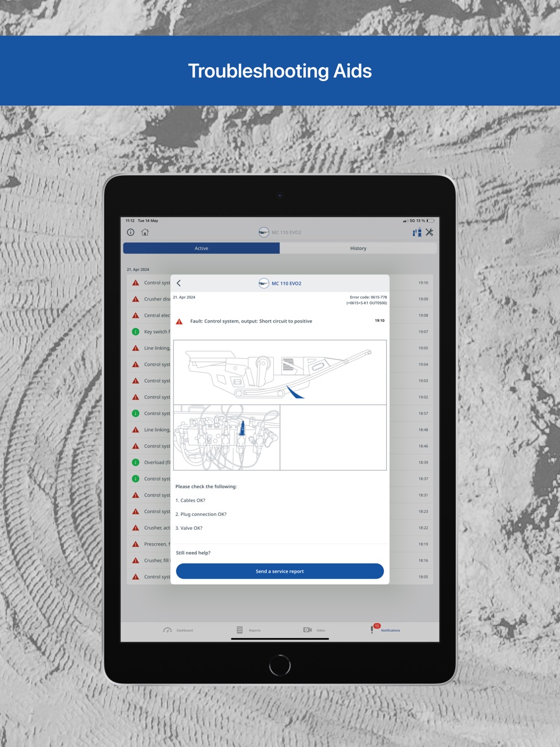Select the Video tab label
The image size is (560, 747).
321,631
